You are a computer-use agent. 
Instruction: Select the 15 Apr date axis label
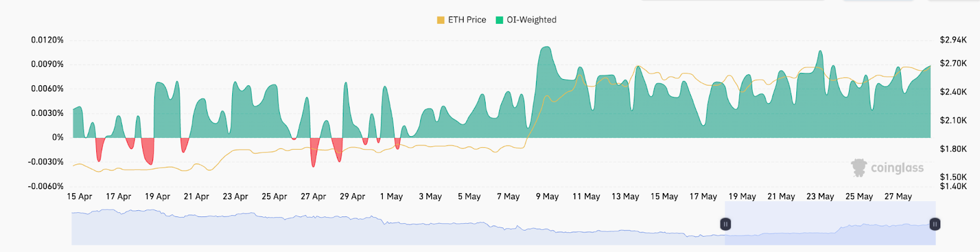(x=80, y=196)
